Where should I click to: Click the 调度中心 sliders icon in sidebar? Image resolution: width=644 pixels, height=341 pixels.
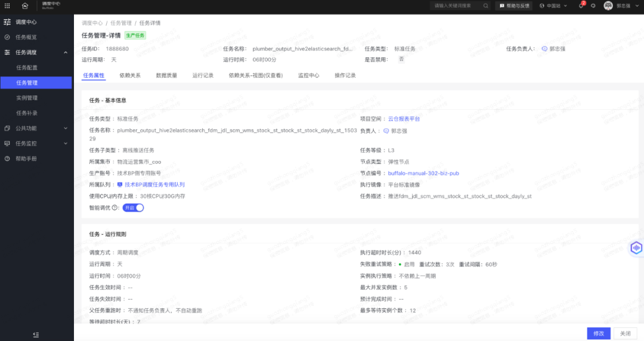coord(7,22)
